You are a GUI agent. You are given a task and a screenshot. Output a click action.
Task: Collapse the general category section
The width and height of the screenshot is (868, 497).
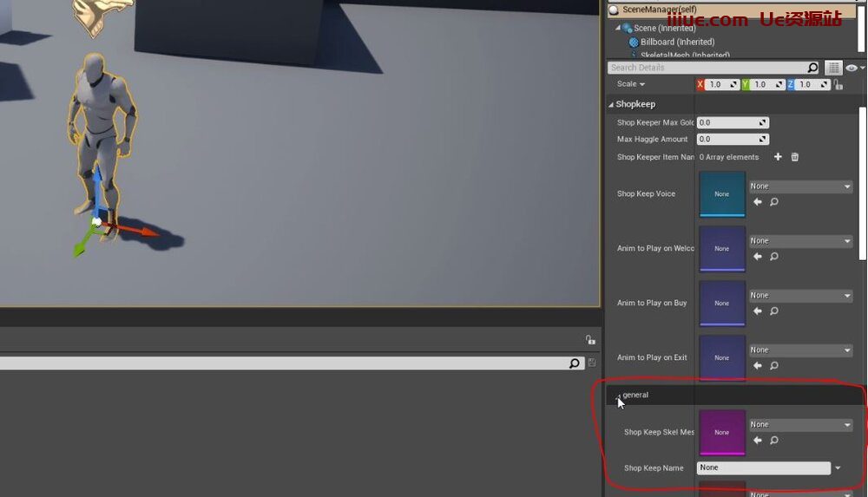619,396
